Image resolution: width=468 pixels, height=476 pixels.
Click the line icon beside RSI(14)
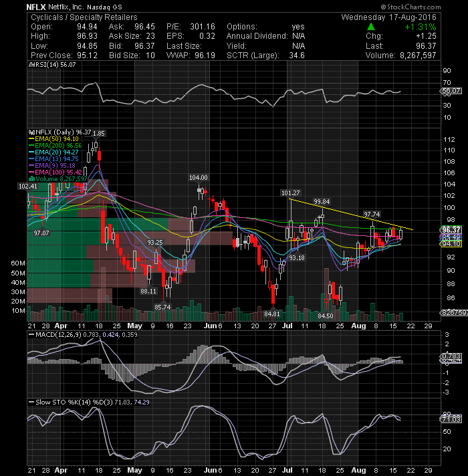tap(31, 65)
